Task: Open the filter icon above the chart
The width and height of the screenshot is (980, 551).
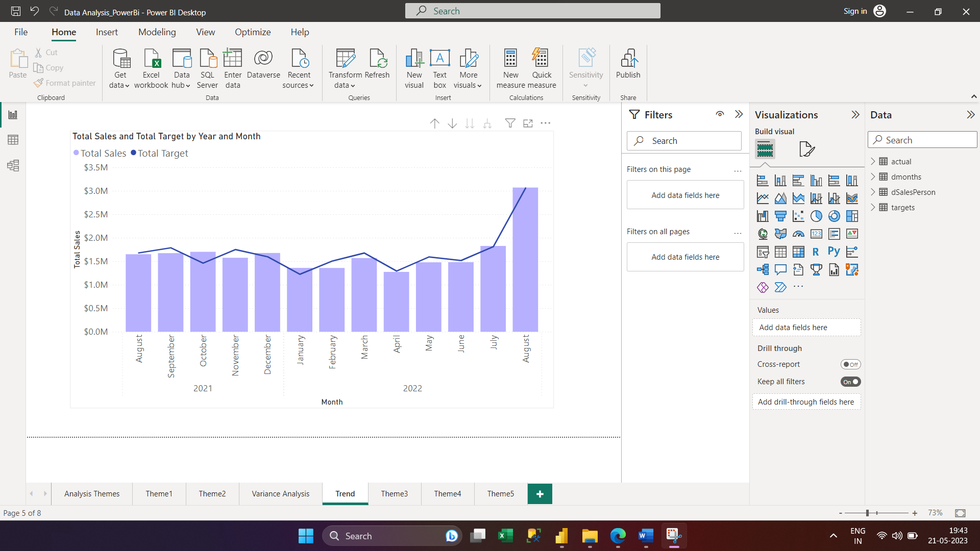Action: point(510,123)
